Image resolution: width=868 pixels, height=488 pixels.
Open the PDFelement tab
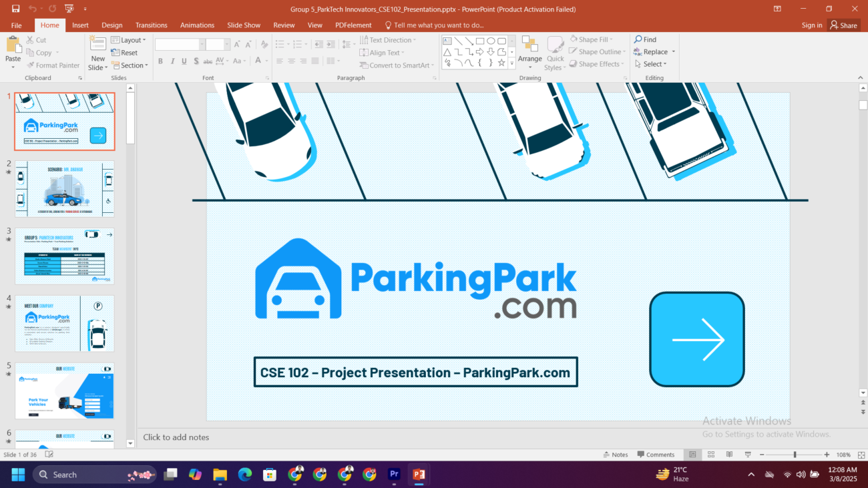click(353, 25)
